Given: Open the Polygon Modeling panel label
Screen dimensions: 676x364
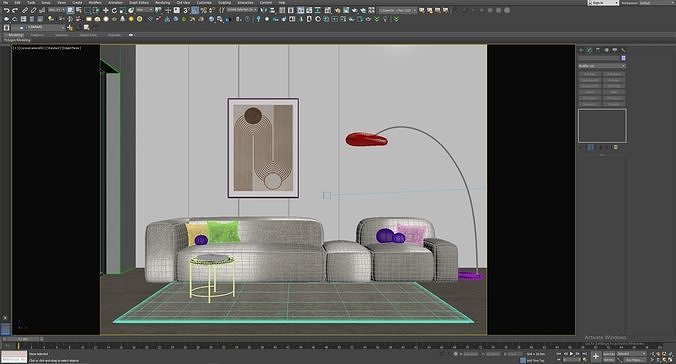Looking at the screenshot, I should [x=17, y=40].
